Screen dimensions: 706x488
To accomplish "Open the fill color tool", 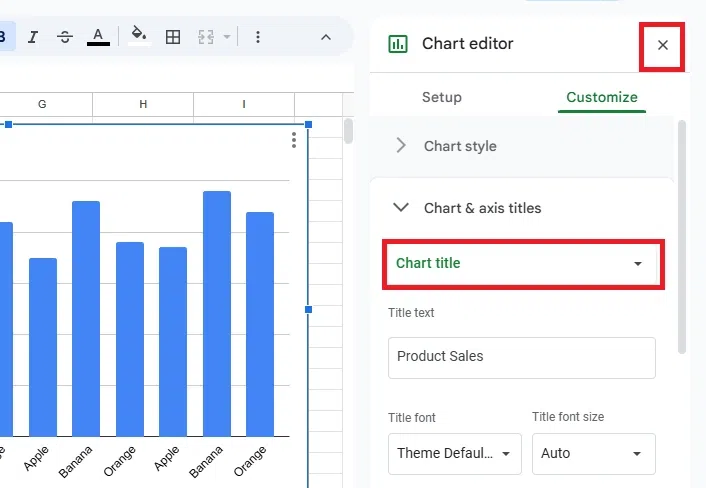I will click(x=139, y=37).
